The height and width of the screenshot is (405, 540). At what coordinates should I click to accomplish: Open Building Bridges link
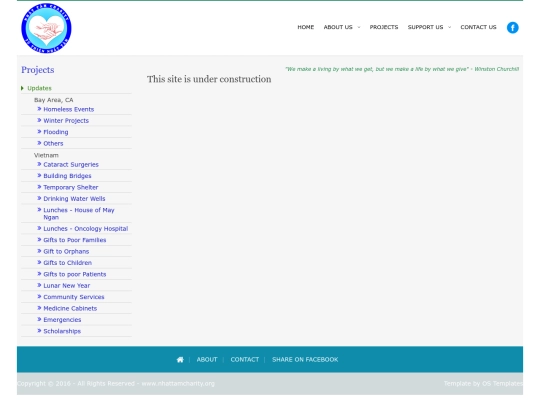pyautogui.click(x=68, y=176)
